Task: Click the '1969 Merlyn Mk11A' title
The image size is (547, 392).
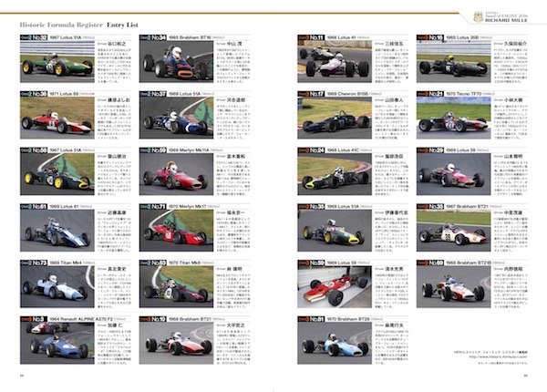Action: [x=189, y=150]
